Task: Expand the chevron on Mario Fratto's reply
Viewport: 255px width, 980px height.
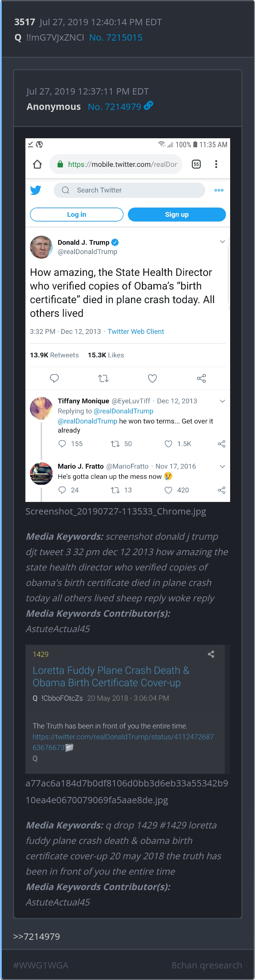Action: [222, 467]
